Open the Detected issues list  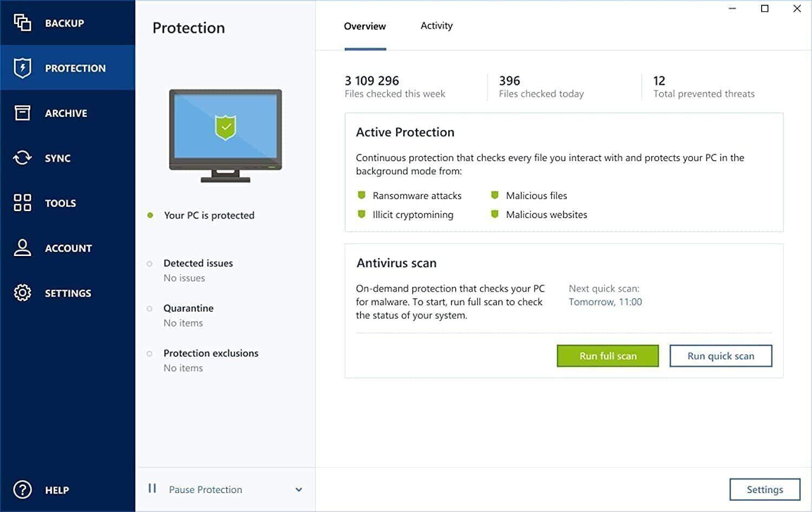(198, 263)
